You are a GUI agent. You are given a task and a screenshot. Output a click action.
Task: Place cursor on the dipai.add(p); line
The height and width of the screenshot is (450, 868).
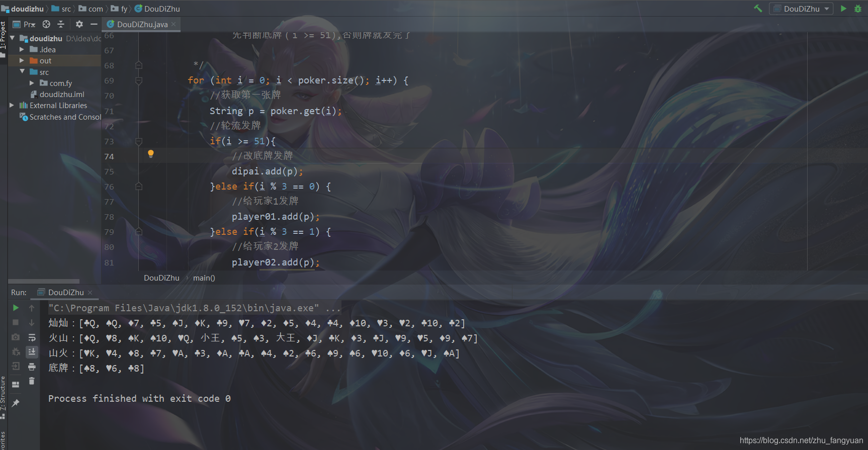(x=267, y=171)
